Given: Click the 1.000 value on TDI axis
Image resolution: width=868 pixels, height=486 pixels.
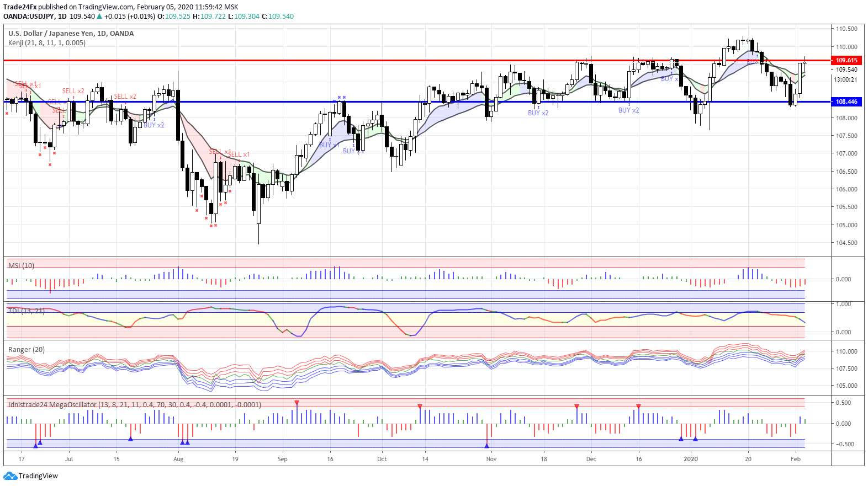Looking at the screenshot, I should click(x=843, y=304).
